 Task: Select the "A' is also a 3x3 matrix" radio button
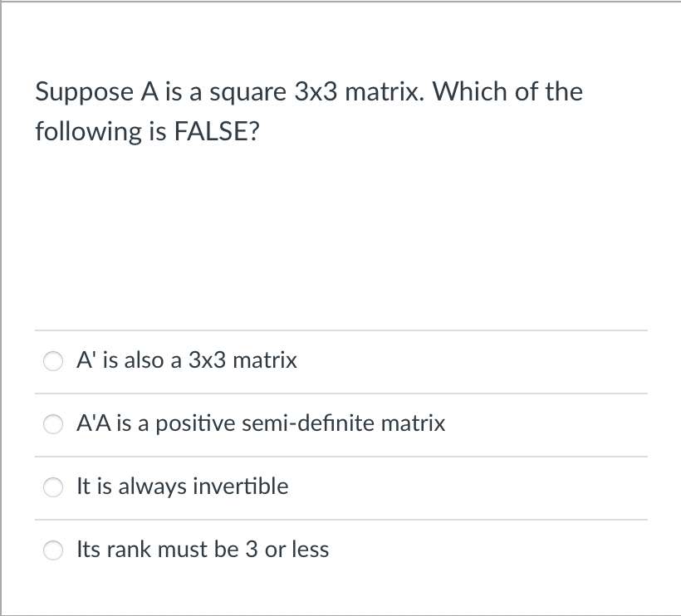click(53, 361)
